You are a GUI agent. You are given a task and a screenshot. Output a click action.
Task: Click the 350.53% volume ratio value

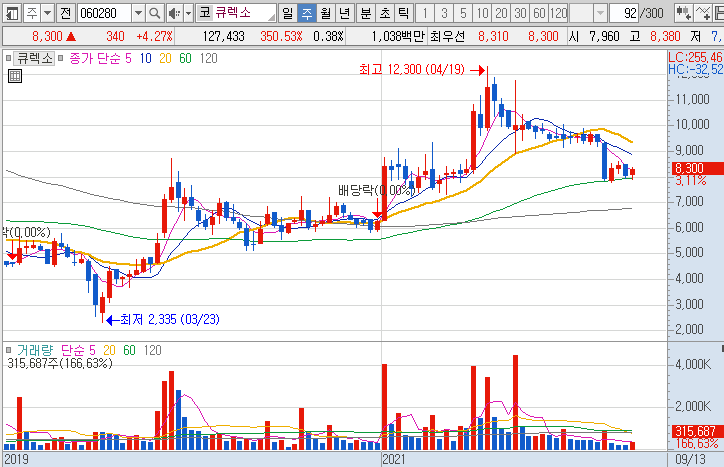[x=281, y=36]
